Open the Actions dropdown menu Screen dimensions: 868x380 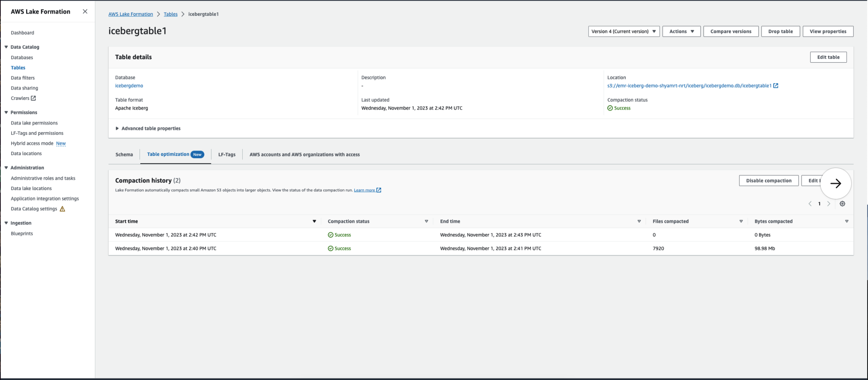point(681,31)
